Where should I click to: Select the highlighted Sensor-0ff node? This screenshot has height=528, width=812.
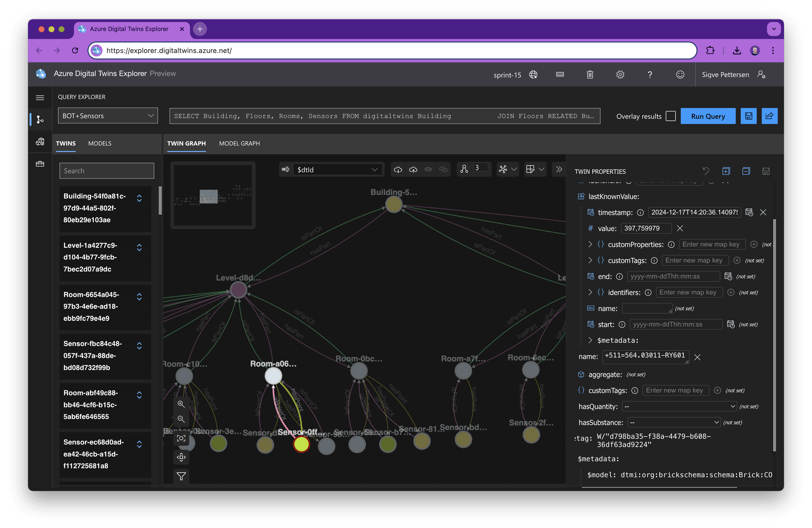[301, 444]
